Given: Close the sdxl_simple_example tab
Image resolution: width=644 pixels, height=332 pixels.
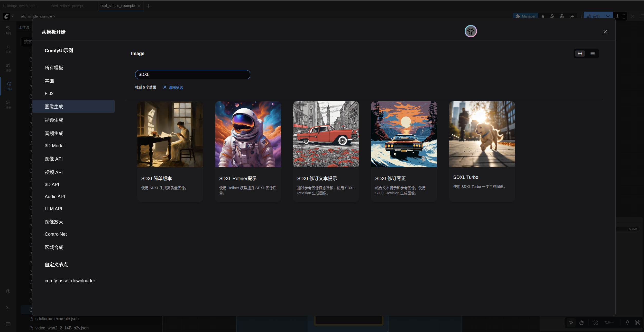Looking at the screenshot, I should click(x=139, y=6).
